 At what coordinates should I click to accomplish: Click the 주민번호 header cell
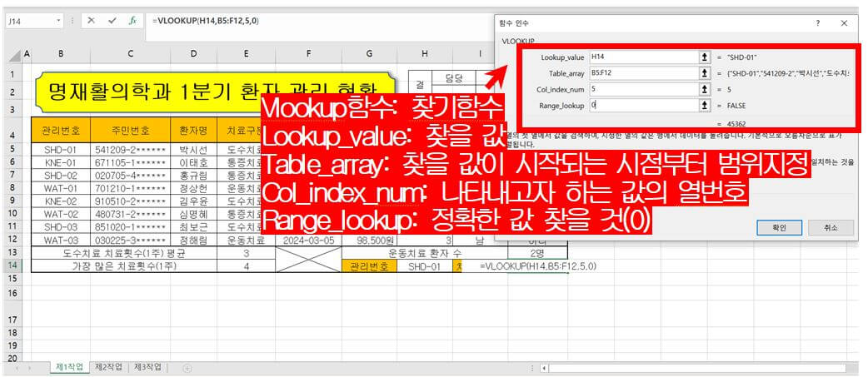[130, 131]
